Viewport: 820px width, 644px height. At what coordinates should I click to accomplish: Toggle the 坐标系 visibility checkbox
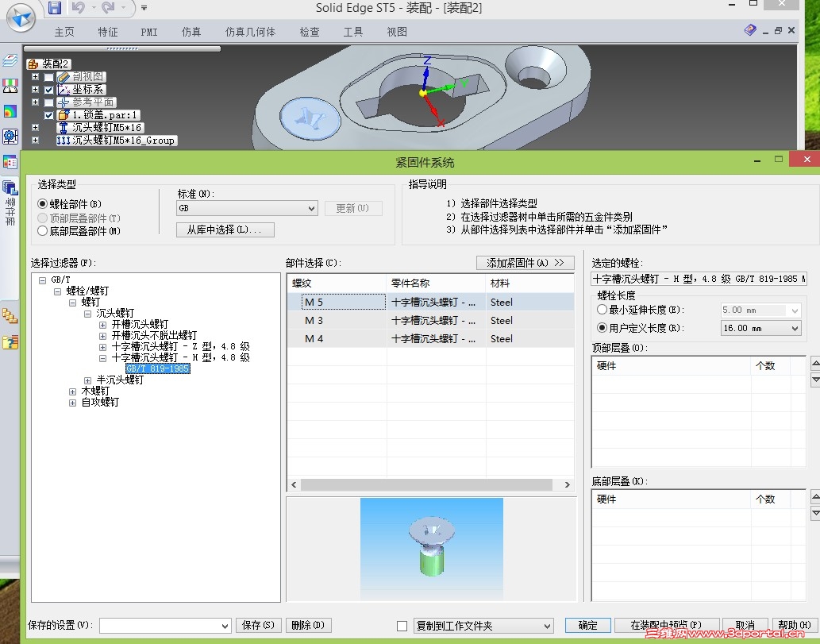point(48,90)
